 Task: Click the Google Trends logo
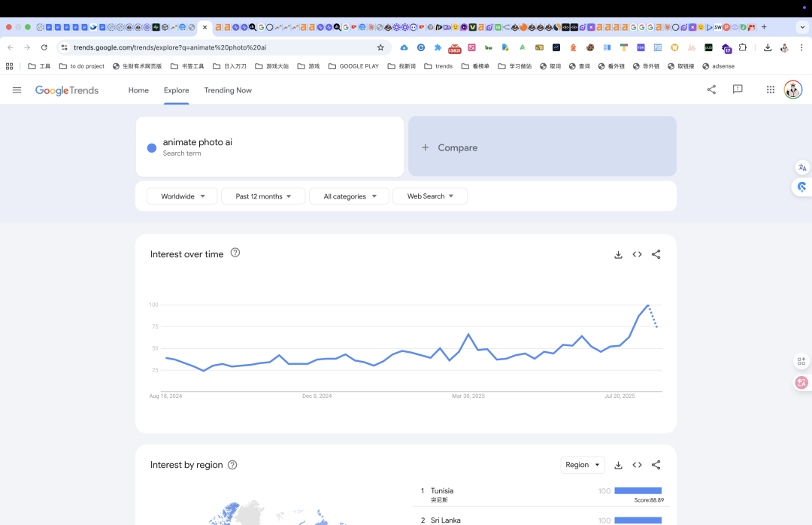(x=67, y=90)
